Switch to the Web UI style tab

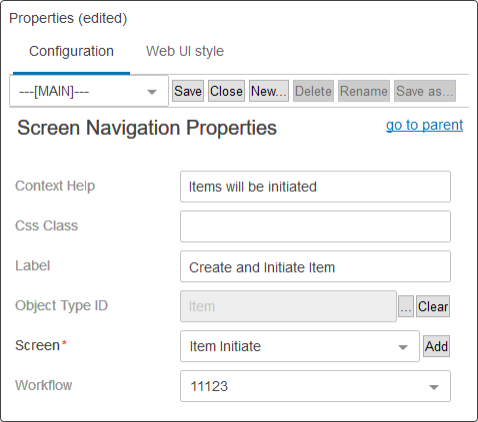(x=185, y=52)
